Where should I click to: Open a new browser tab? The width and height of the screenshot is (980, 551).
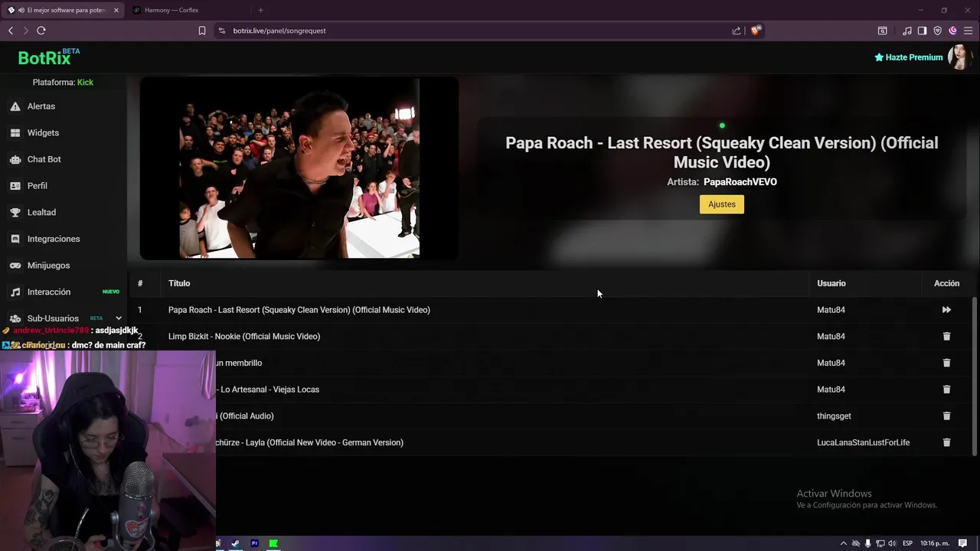(x=260, y=10)
